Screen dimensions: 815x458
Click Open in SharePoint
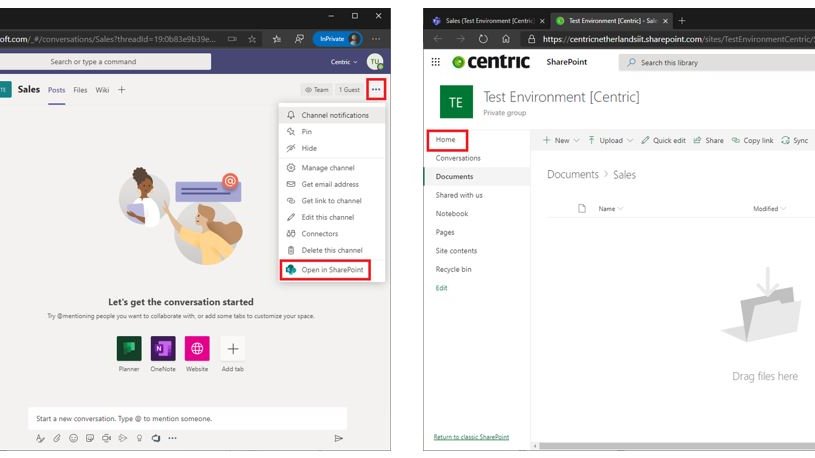[x=325, y=270]
